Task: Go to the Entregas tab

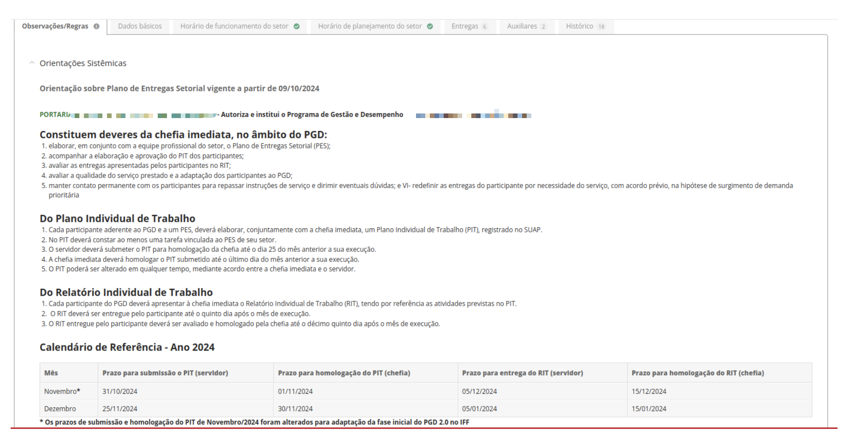Action: point(465,26)
